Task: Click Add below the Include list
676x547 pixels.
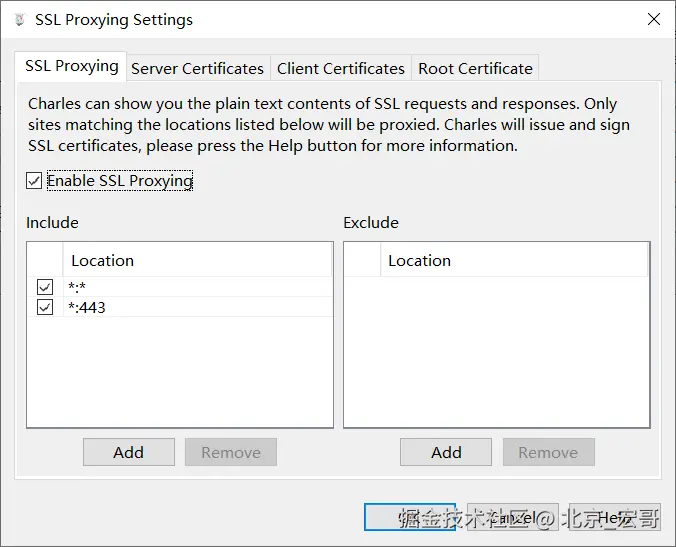Action: pos(129,452)
